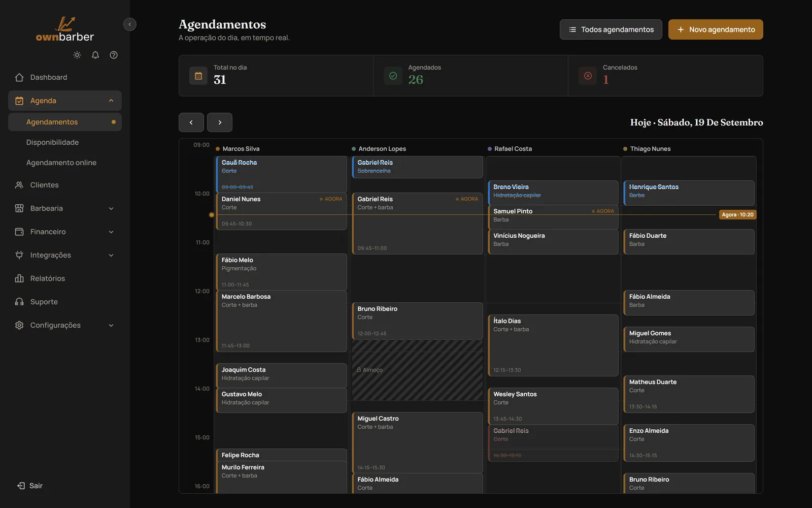Expand the Barbearia submenu chevron
812x508 pixels.
pyautogui.click(x=111, y=208)
